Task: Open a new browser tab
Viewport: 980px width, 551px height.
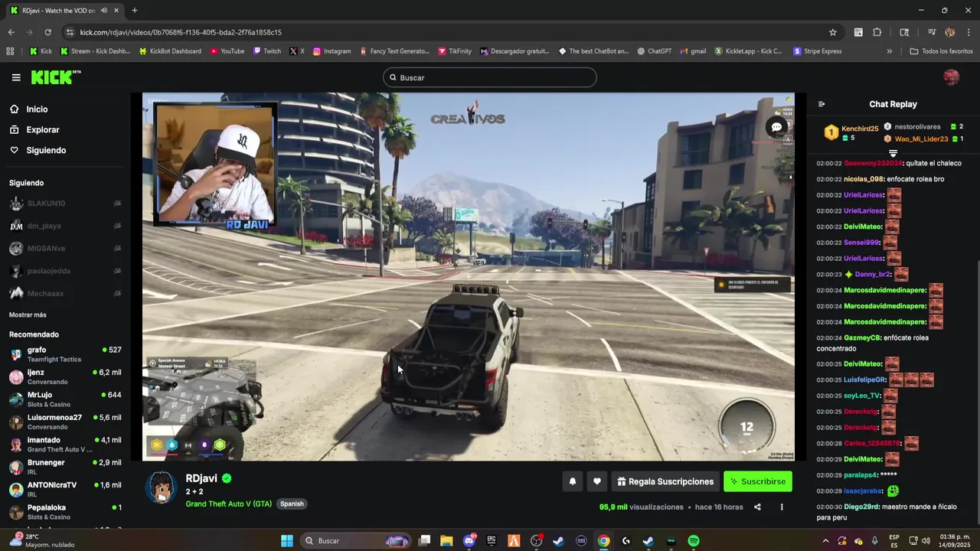Action: click(134, 11)
